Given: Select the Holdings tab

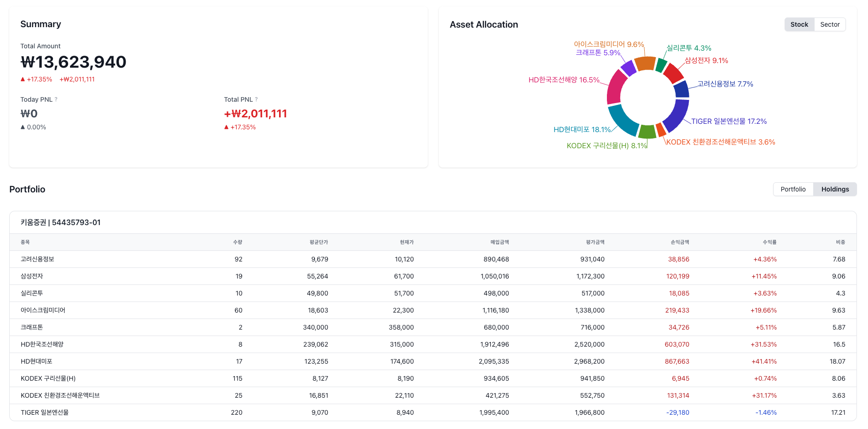Looking at the screenshot, I should (835, 189).
